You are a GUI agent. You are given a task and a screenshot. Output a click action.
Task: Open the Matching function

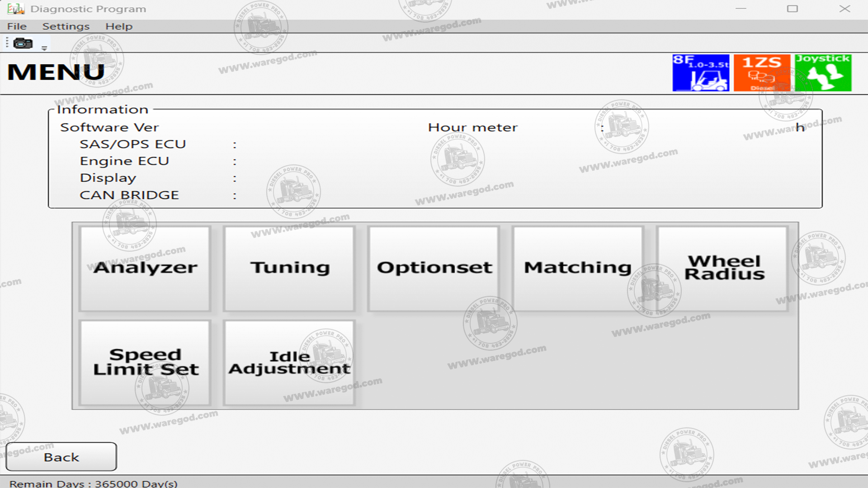(x=578, y=268)
